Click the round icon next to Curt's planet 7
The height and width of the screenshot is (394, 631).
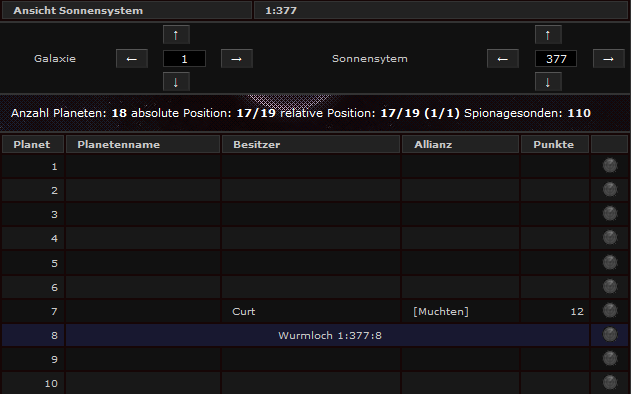610,310
